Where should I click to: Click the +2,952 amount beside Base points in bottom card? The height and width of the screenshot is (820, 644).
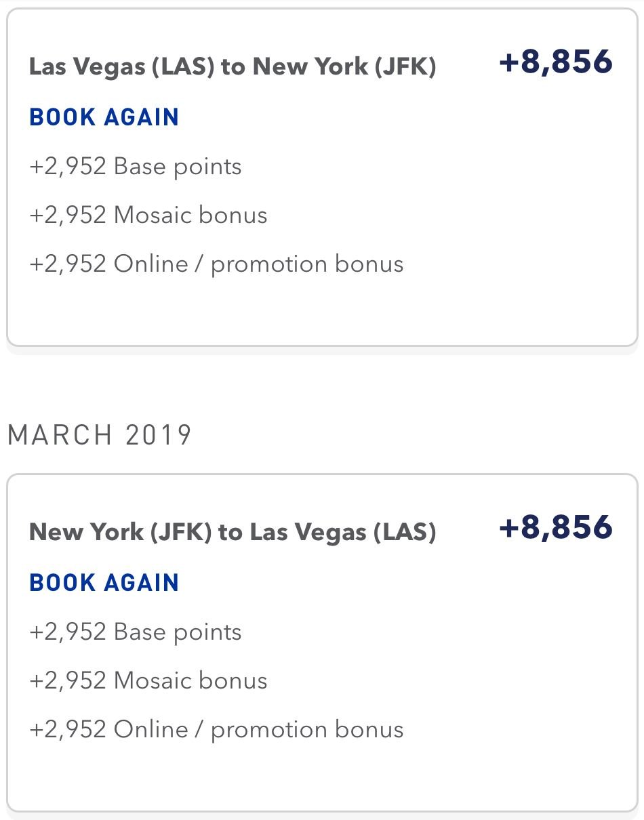click(68, 632)
